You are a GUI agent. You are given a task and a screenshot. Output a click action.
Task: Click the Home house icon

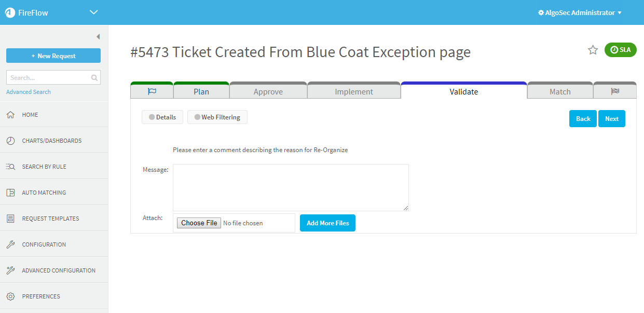pyautogui.click(x=10, y=115)
